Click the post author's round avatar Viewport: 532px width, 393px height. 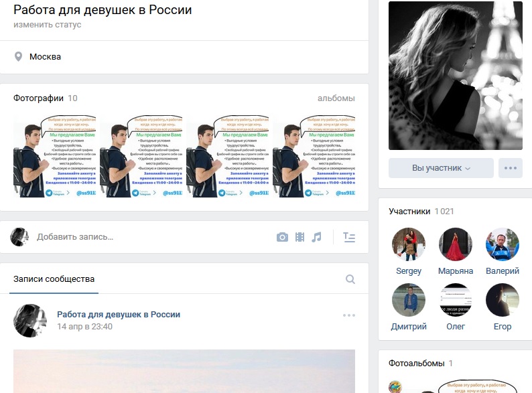(x=30, y=321)
